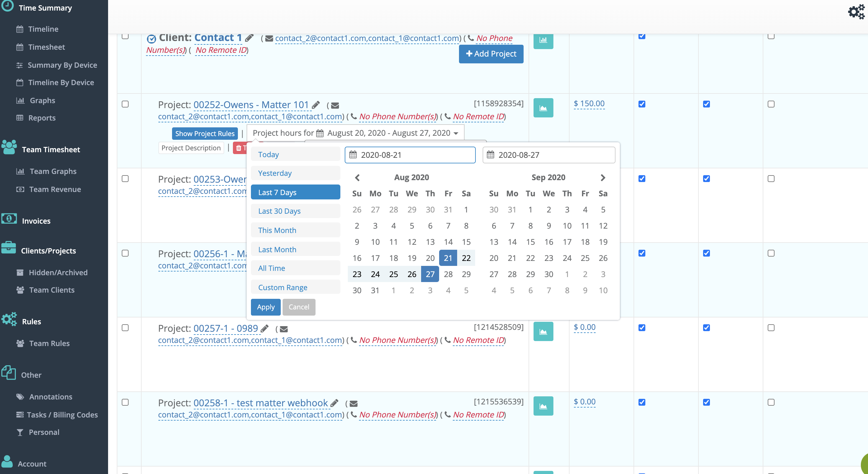Click the Account user icon
Image resolution: width=868 pixels, height=474 pixels.
point(7,462)
